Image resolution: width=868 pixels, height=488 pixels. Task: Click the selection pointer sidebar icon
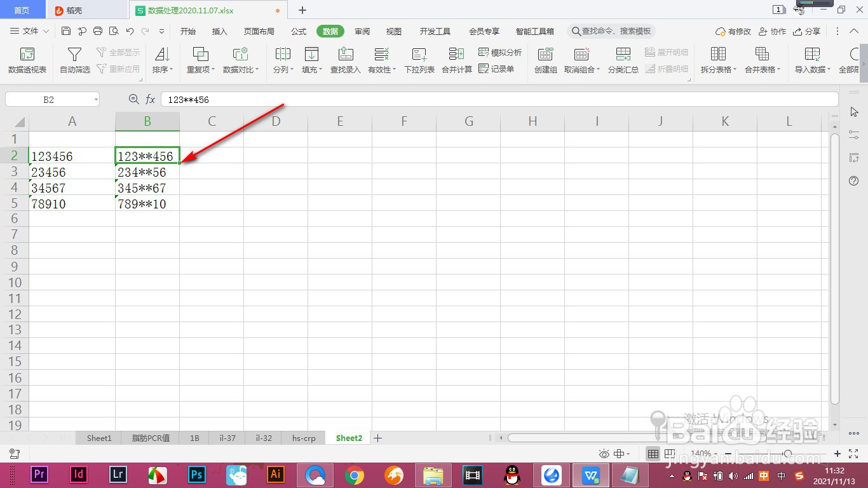(x=854, y=112)
